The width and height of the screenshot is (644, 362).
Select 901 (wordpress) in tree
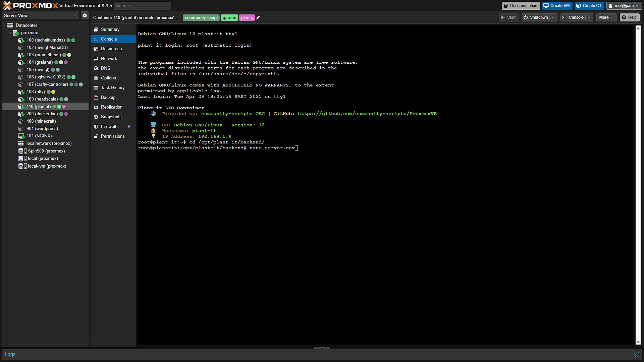(x=45, y=129)
